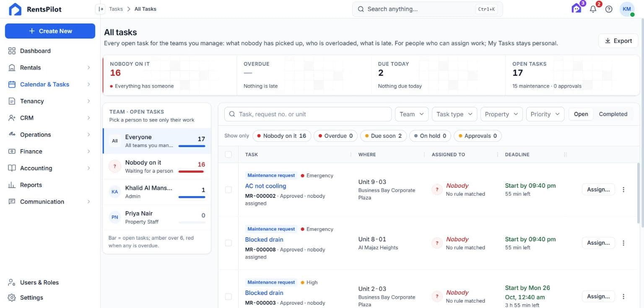Open the notifications bell
The width and height of the screenshot is (644, 308).
click(593, 9)
